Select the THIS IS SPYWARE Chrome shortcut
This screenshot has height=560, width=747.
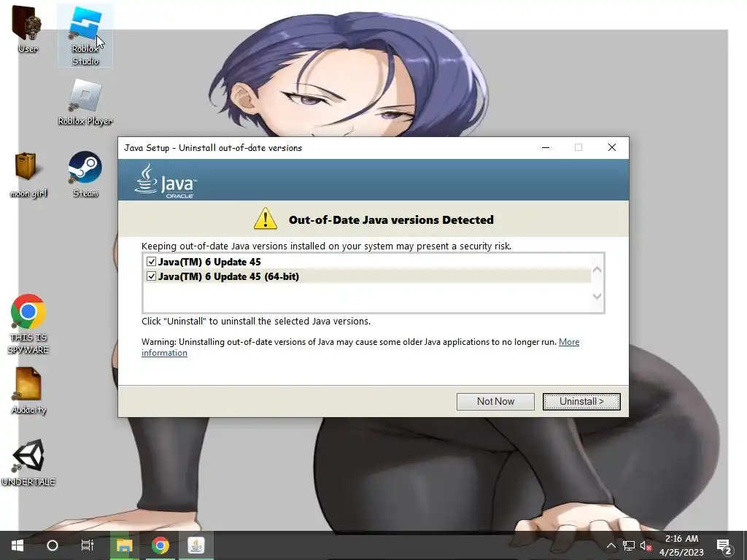(x=28, y=324)
